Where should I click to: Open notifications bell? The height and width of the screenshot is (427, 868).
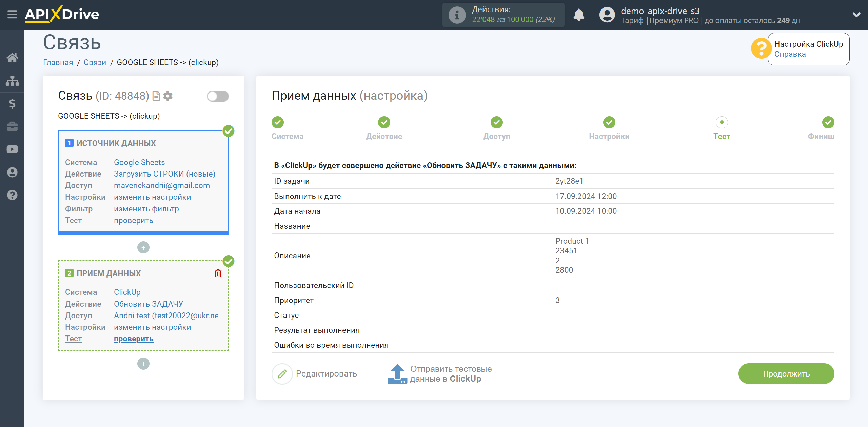tap(579, 15)
